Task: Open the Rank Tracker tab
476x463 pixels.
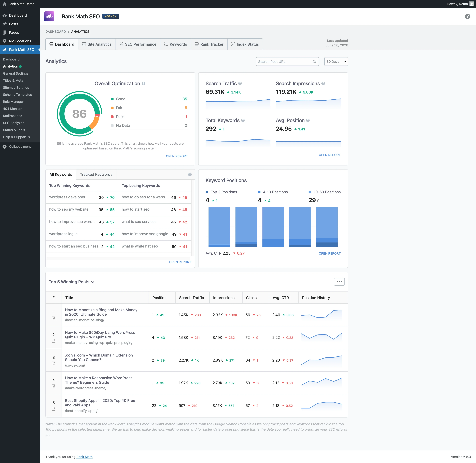Action: 209,44
